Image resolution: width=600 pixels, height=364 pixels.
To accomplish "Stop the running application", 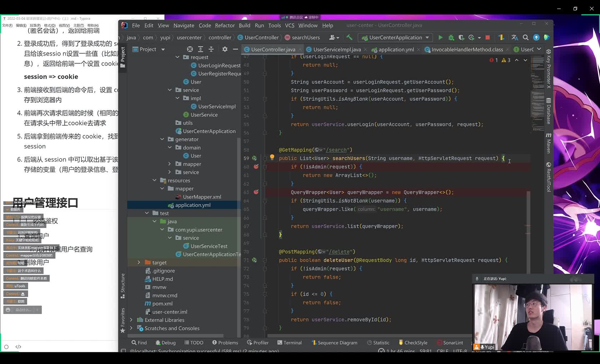I will [x=487, y=37].
